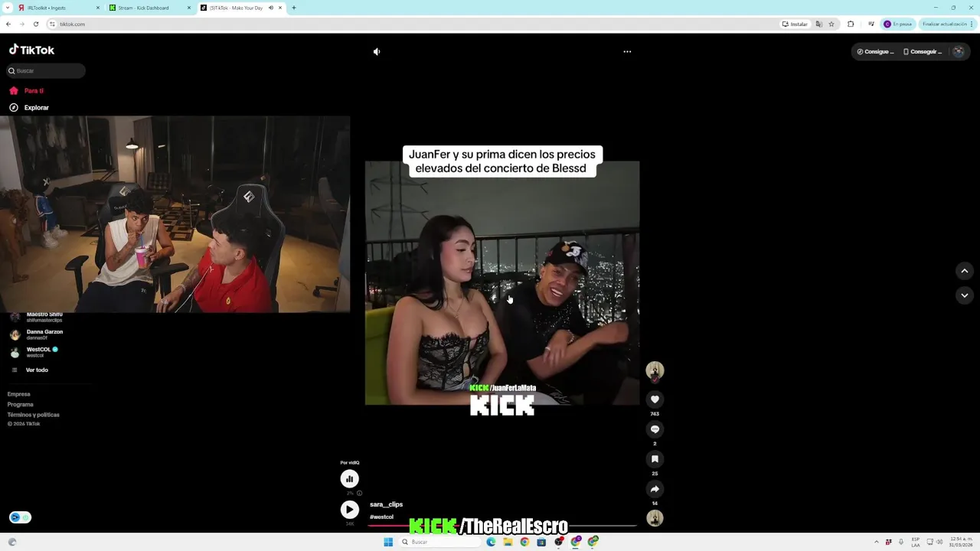Click Finalizar actualización button
Image resolution: width=980 pixels, height=551 pixels.
pos(948,24)
